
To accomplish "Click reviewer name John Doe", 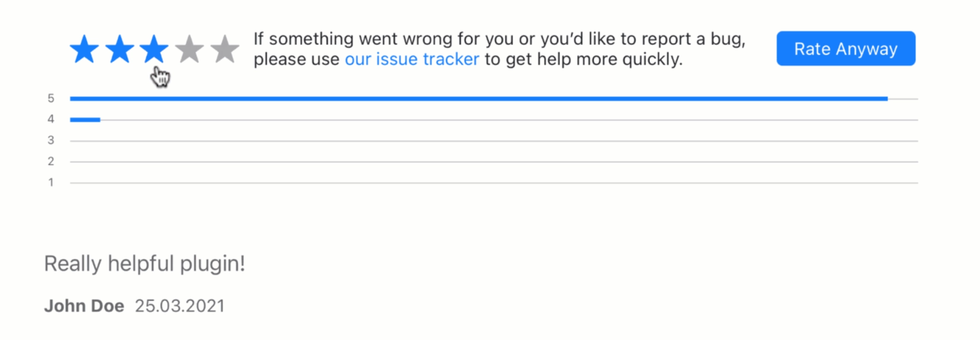I will 84,306.
